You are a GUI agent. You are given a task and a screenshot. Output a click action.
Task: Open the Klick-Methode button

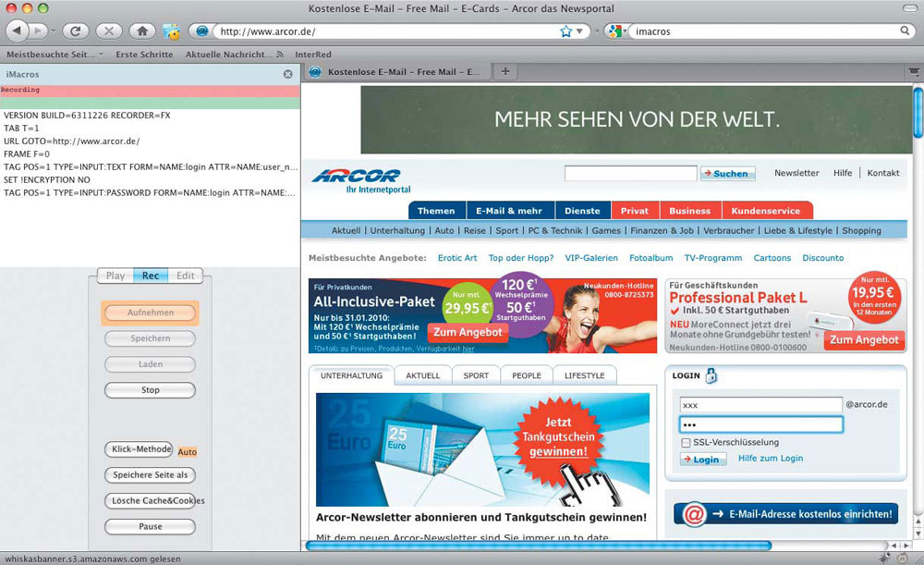click(140, 449)
